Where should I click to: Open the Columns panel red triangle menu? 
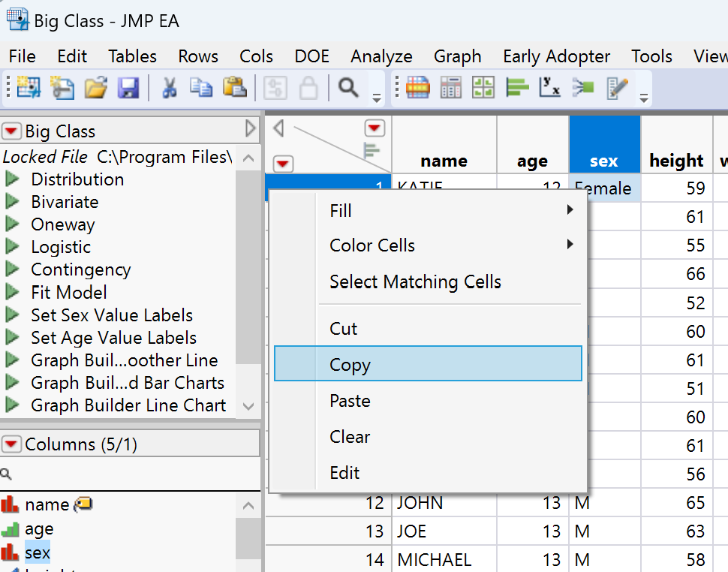coord(11,445)
